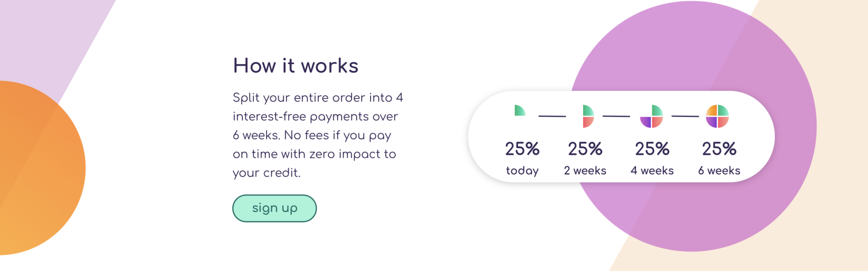Screen dimensions: 868x272
Task: Click the today label
Action: click(x=522, y=171)
